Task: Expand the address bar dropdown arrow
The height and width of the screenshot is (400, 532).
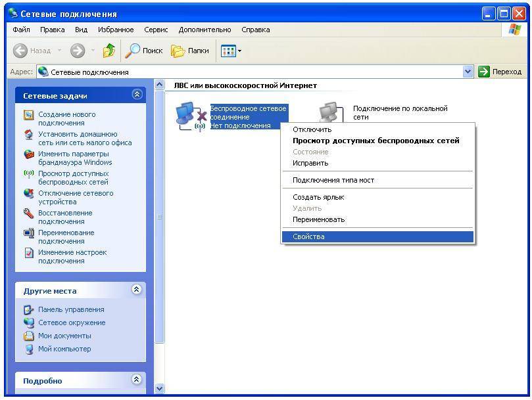Action: tap(468, 72)
